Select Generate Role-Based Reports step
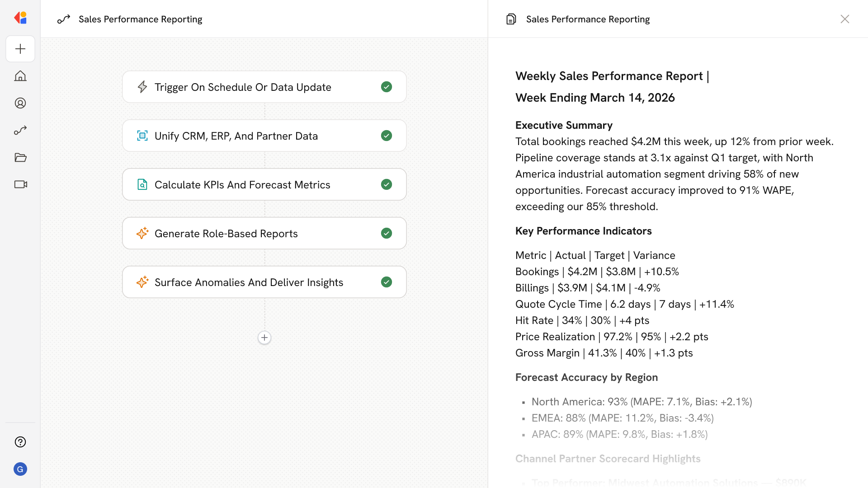Screen dimensions: 868x488 pos(226,234)
